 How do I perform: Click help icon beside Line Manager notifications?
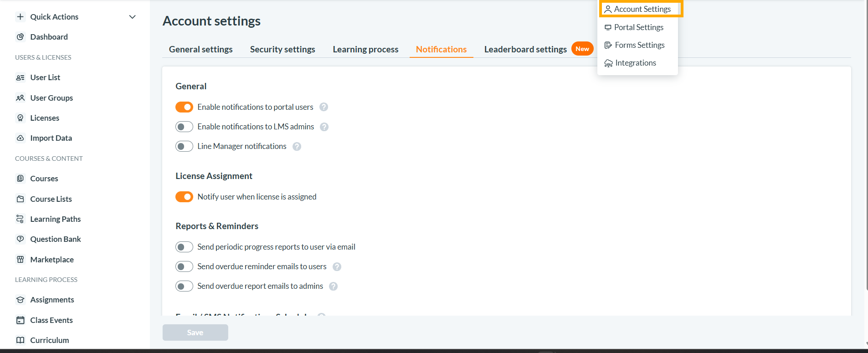297,146
